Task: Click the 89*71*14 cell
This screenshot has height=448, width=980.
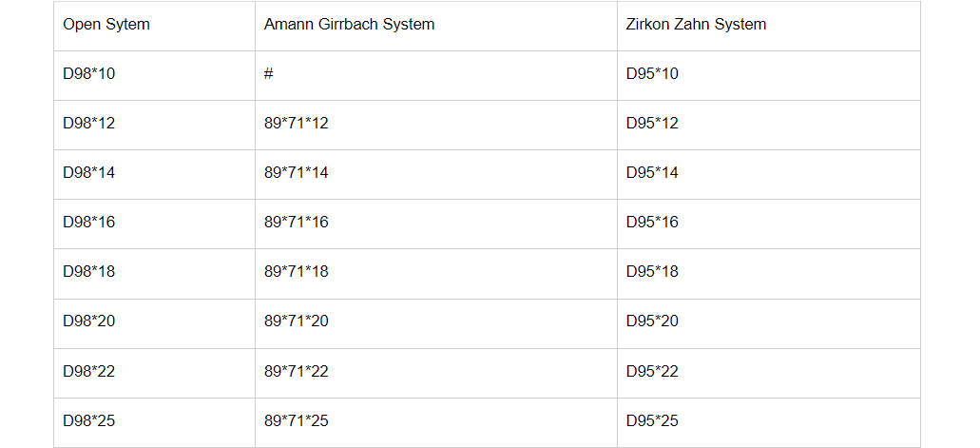Action: click(296, 173)
